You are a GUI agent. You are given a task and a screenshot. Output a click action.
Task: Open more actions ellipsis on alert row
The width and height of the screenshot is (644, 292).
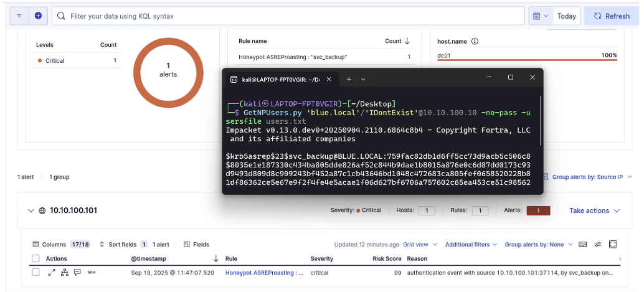(x=92, y=273)
